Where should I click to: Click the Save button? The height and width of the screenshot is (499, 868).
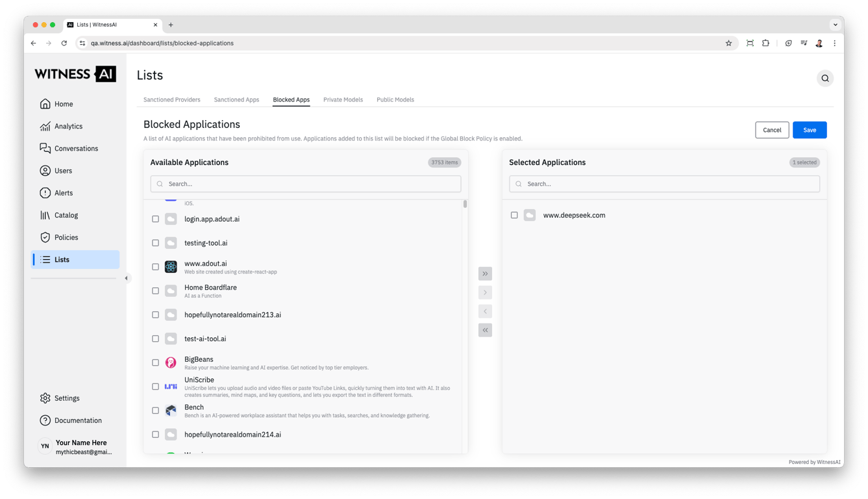tap(810, 130)
